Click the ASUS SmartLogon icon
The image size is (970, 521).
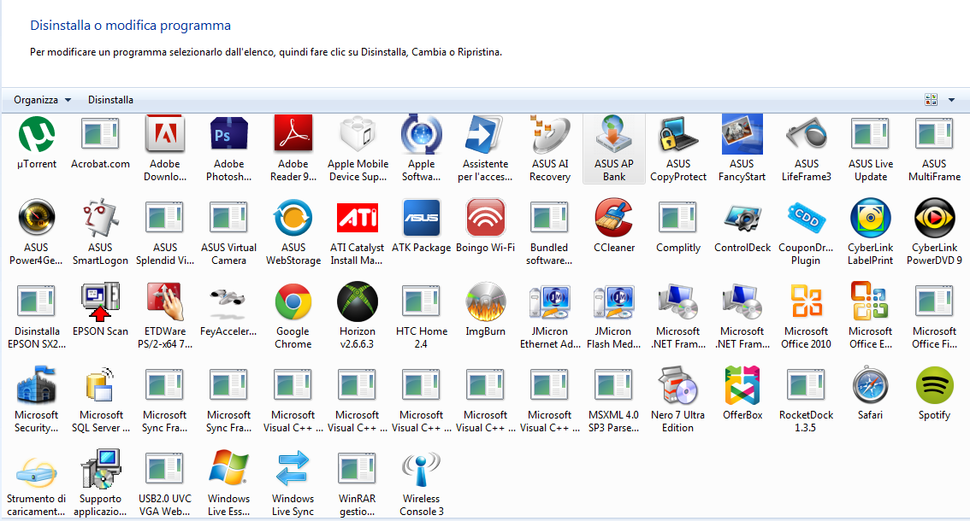[x=100, y=218]
